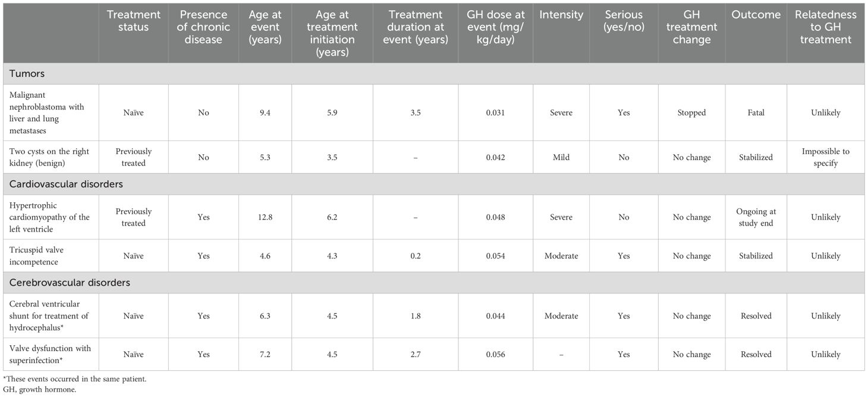Click the hypertrophic cardiomyopathy row label
Image resolution: width=868 pixels, height=397 pixels.
coord(49,217)
